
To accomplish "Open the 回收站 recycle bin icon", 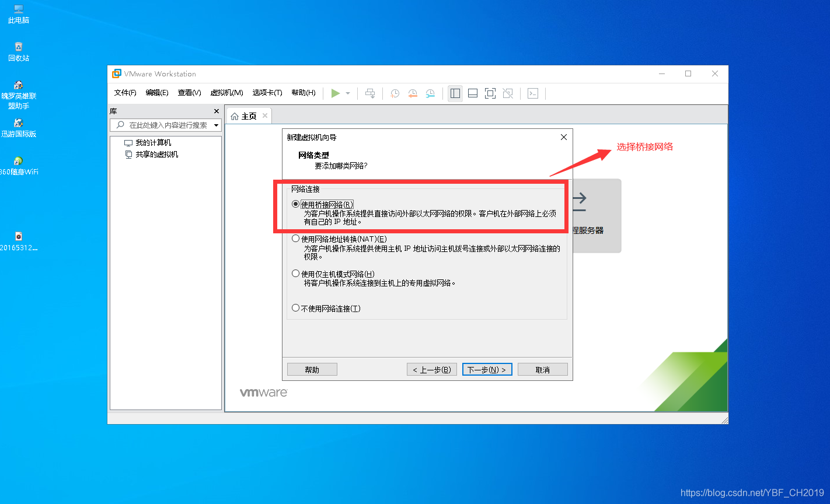I will click(19, 52).
